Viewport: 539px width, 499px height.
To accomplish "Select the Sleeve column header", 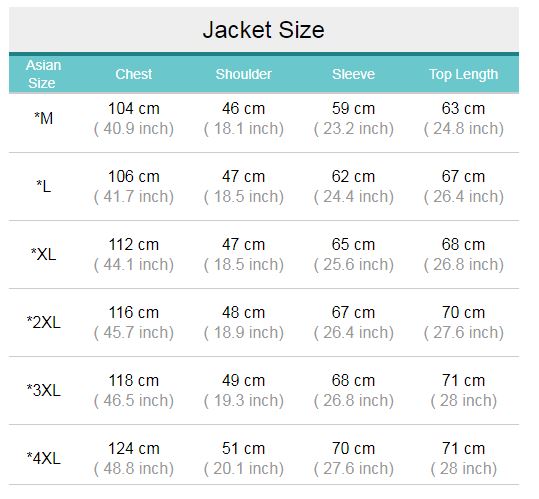I will pyautogui.click(x=353, y=74).
